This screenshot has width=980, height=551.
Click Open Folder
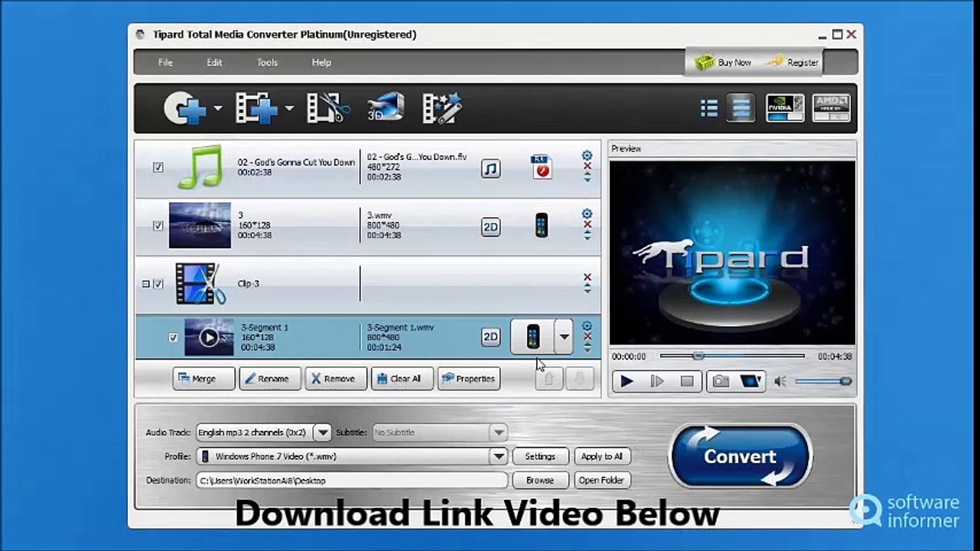pos(602,481)
